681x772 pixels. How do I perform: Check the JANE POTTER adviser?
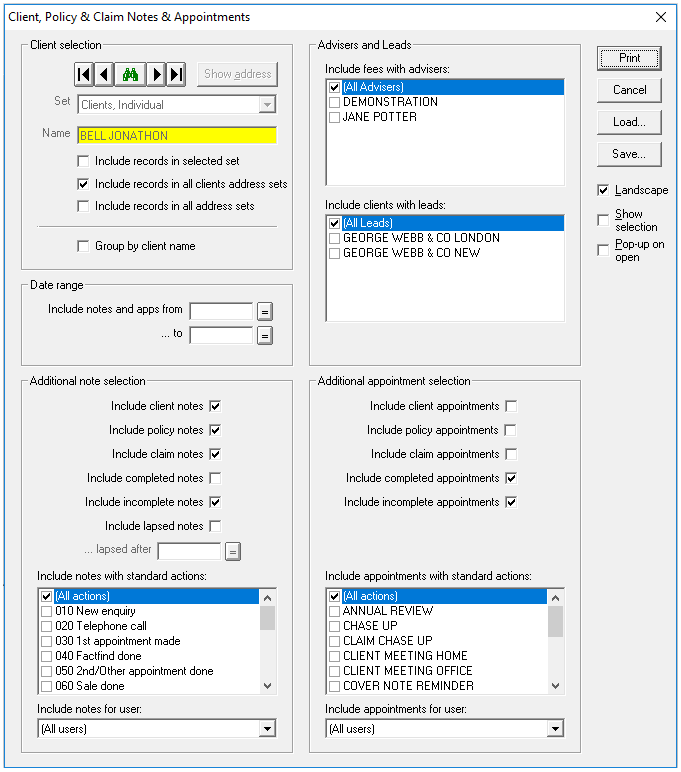tap(334, 118)
